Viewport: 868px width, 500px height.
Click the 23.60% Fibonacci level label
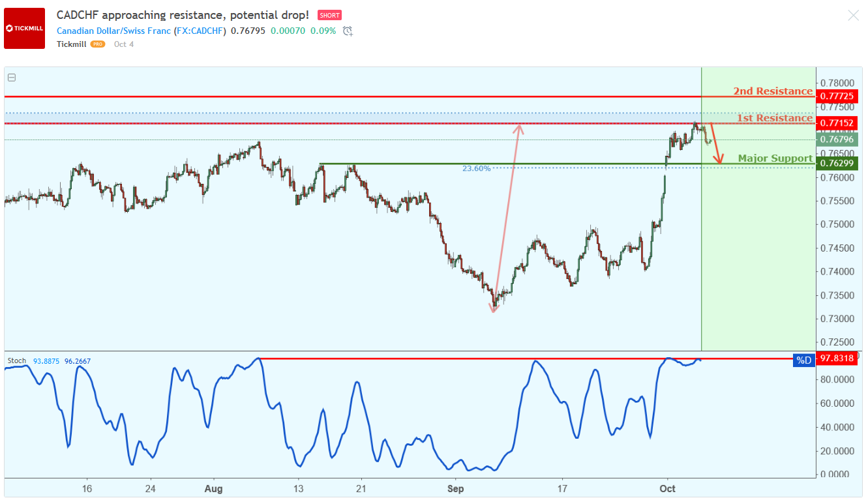tap(476, 168)
